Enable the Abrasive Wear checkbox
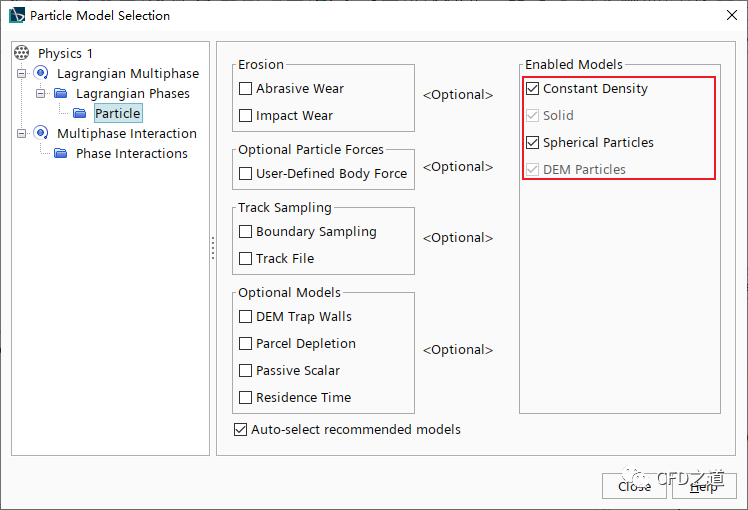This screenshot has height=510, width=748. pyautogui.click(x=246, y=89)
